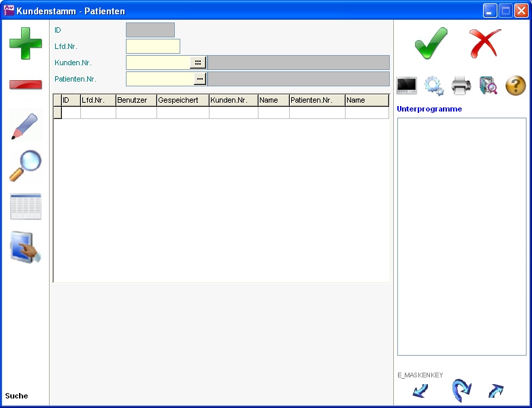The height and width of the screenshot is (408, 532).
Task: Click the touchscreen hand icon
Action: coord(25,248)
